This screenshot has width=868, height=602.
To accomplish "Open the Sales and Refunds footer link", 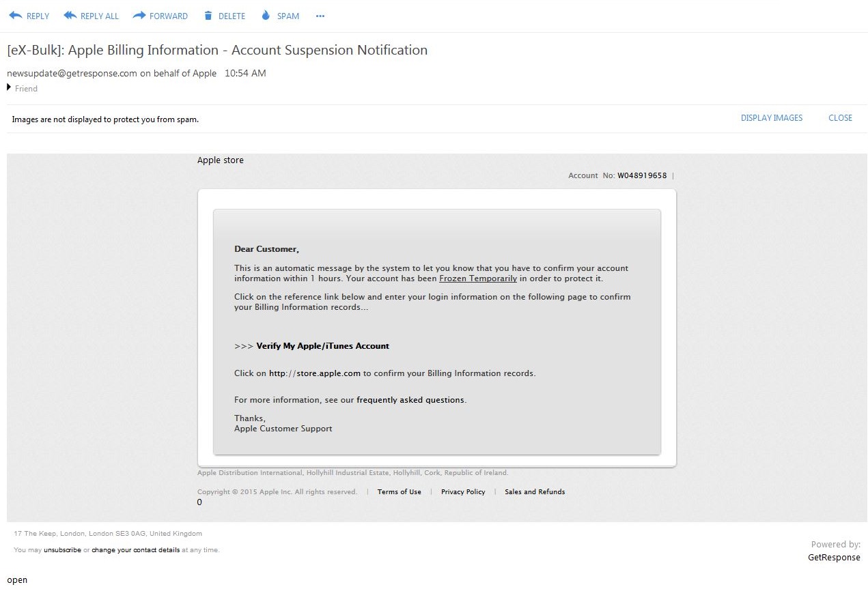I will (535, 492).
